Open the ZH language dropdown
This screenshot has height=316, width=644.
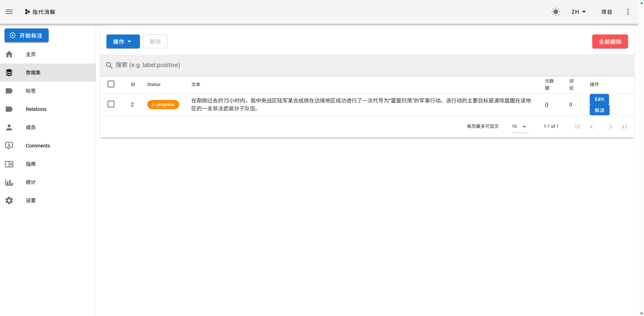578,12
